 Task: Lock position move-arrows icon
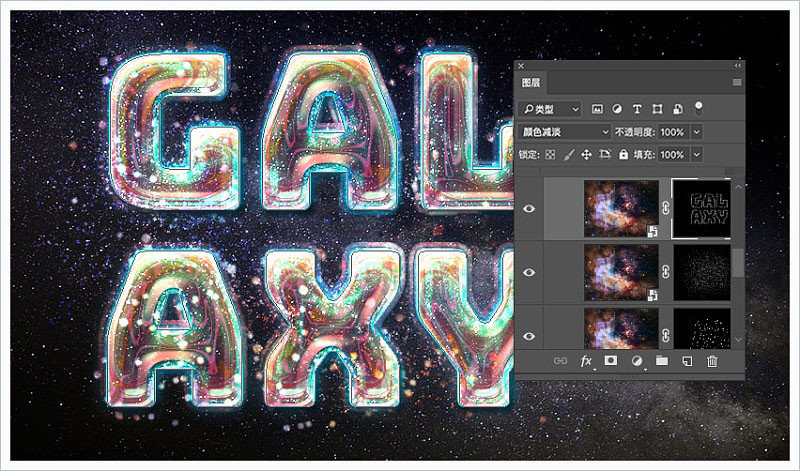(x=586, y=154)
